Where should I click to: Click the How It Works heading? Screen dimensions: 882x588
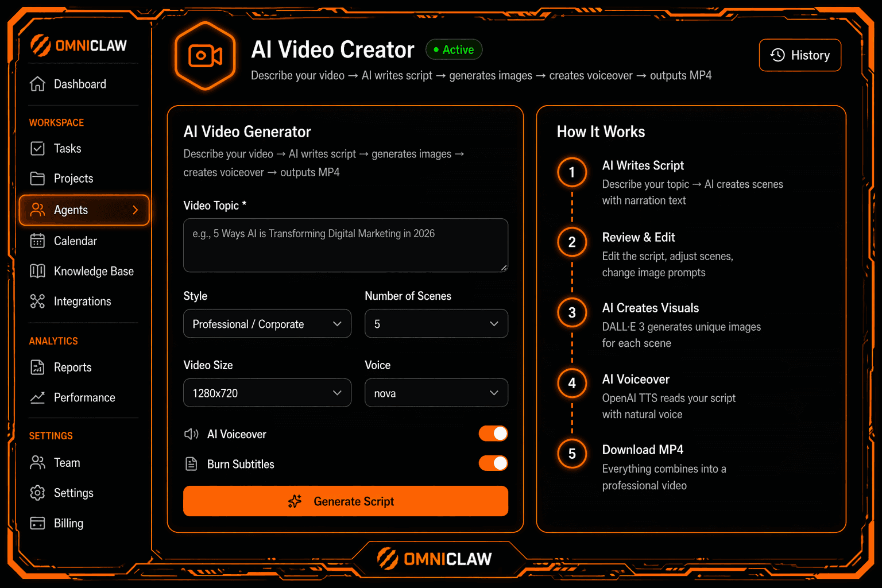[601, 132]
